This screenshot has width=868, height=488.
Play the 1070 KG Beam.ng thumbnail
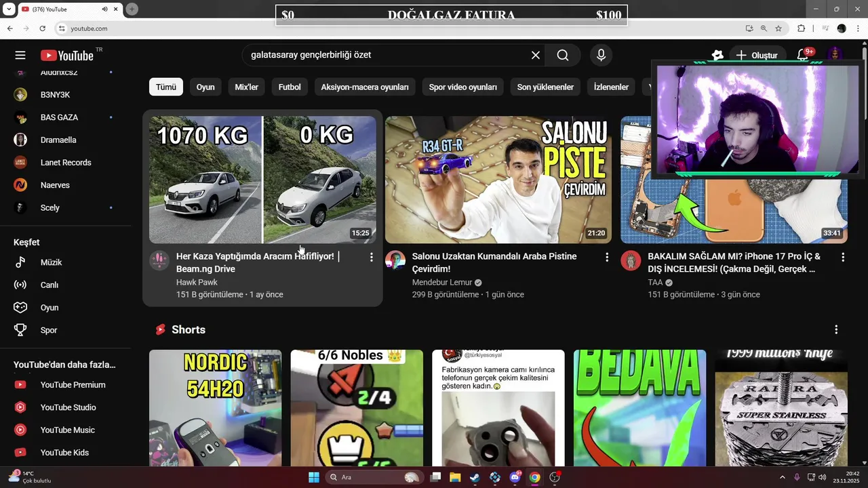[262, 180]
